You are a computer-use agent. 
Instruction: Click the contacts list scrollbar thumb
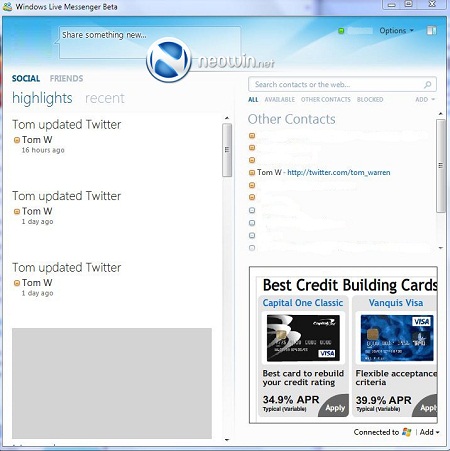click(441, 166)
